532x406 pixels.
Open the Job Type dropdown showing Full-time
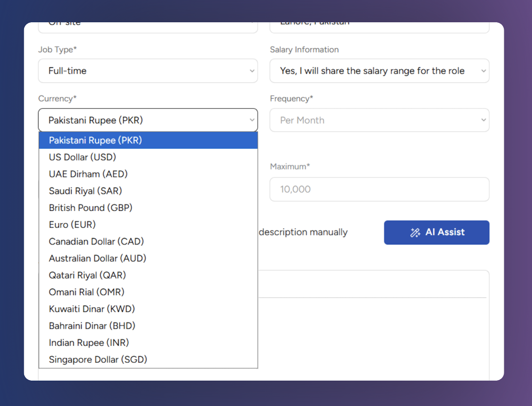click(148, 71)
